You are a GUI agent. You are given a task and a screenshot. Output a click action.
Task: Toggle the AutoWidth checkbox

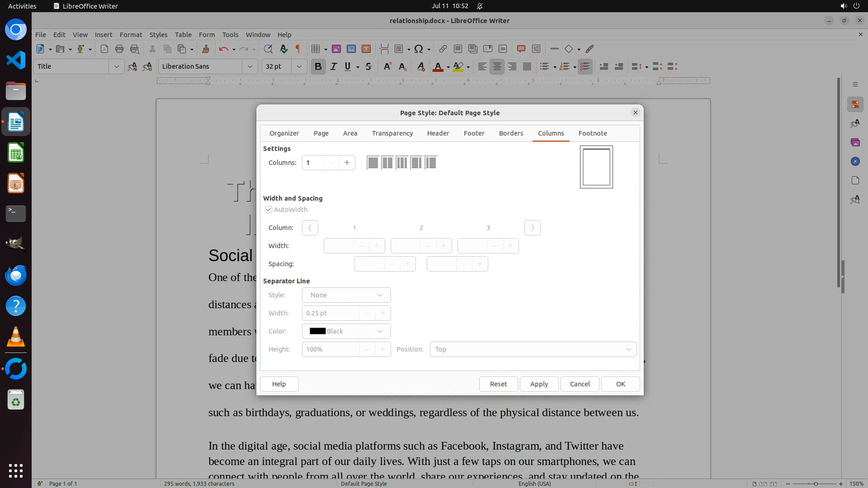pyautogui.click(x=269, y=210)
